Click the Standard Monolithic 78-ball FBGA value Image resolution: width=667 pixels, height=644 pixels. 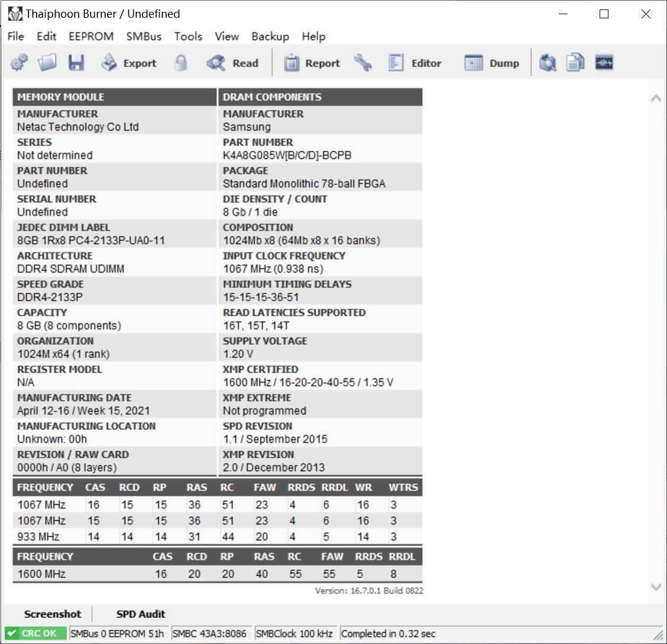304,183
